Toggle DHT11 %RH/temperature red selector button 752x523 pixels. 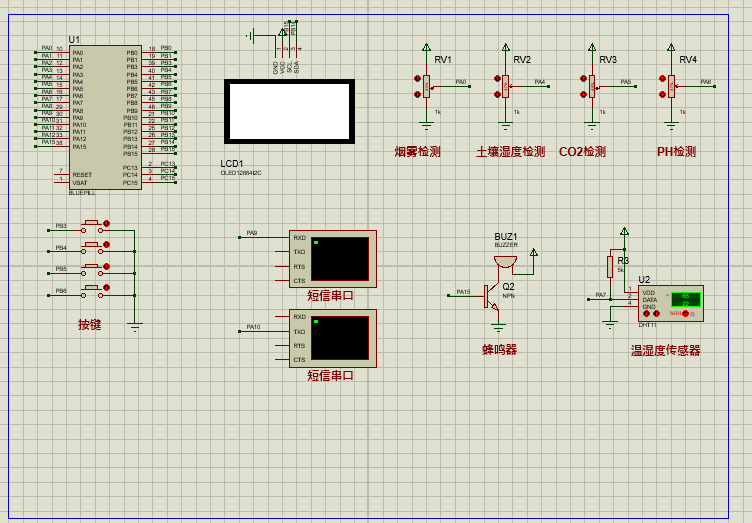(x=686, y=314)
